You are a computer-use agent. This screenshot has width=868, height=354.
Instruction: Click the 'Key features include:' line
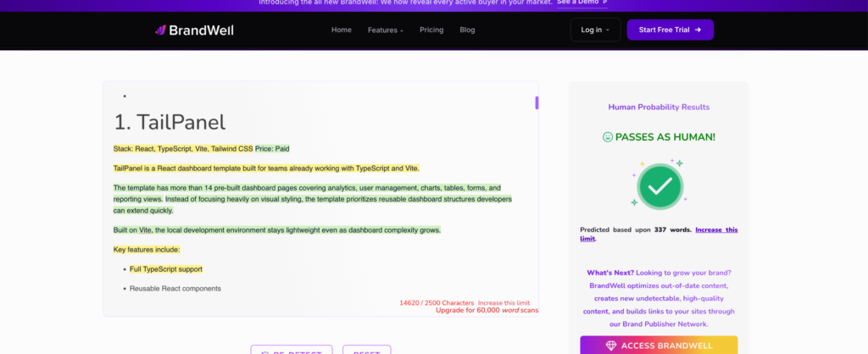point(147,250)
